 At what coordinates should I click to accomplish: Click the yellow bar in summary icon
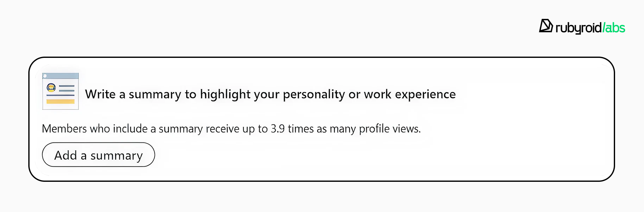[60, 101]
